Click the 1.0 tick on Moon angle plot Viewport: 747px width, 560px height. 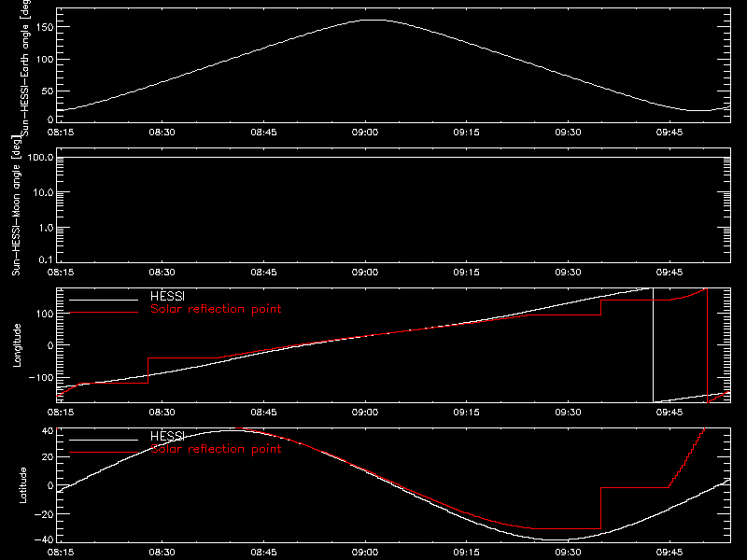tap(46, 228)
